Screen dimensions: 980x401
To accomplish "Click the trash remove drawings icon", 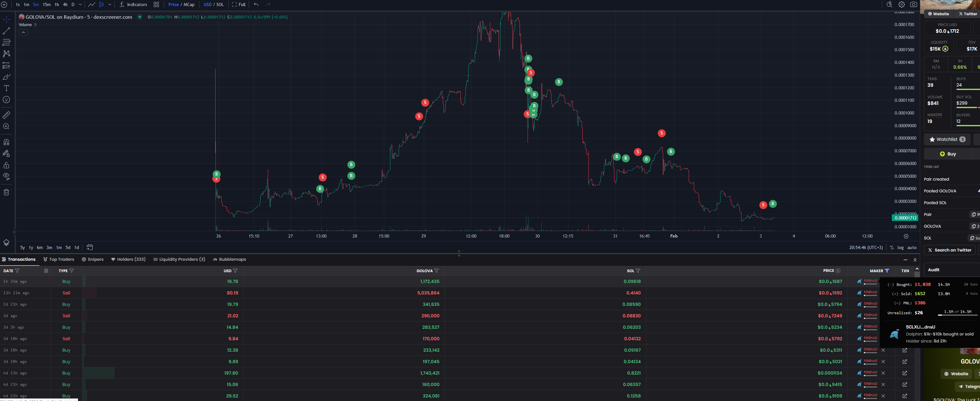I will coord(6,192).
